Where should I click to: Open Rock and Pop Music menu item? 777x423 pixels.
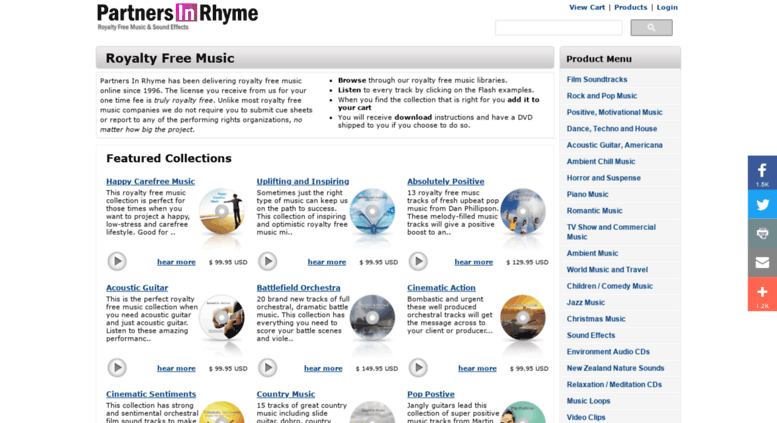(602, 96)
